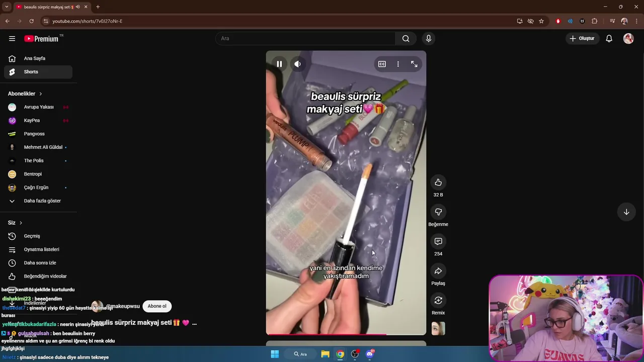Image resolution: width=644 pixels, height=362 pixels.
Task: Like the Short with thumbs up
Action: [x=438, y=183]
